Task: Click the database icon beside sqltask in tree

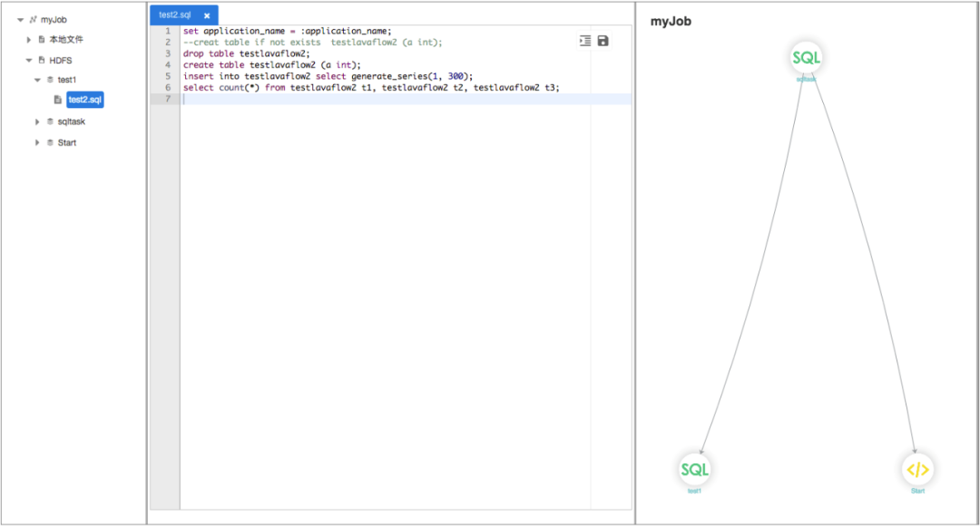Action: [50, 122]
